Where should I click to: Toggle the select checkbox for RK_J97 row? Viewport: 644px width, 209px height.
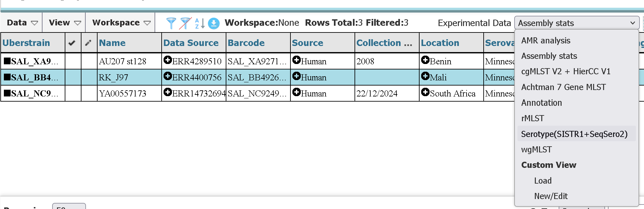pos(73,77)
